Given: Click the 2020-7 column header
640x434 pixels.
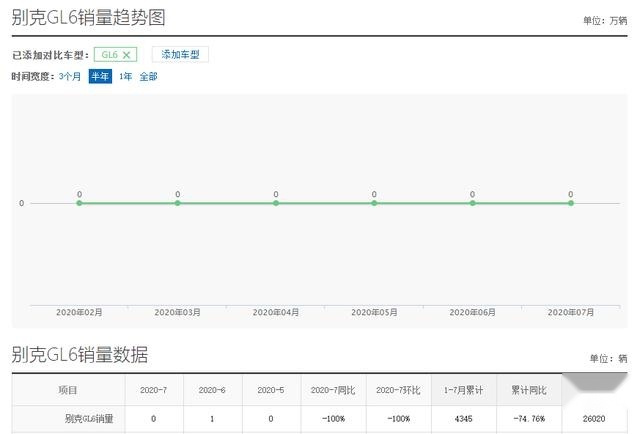Looking at the screenshot, I should tap(154, 390).
